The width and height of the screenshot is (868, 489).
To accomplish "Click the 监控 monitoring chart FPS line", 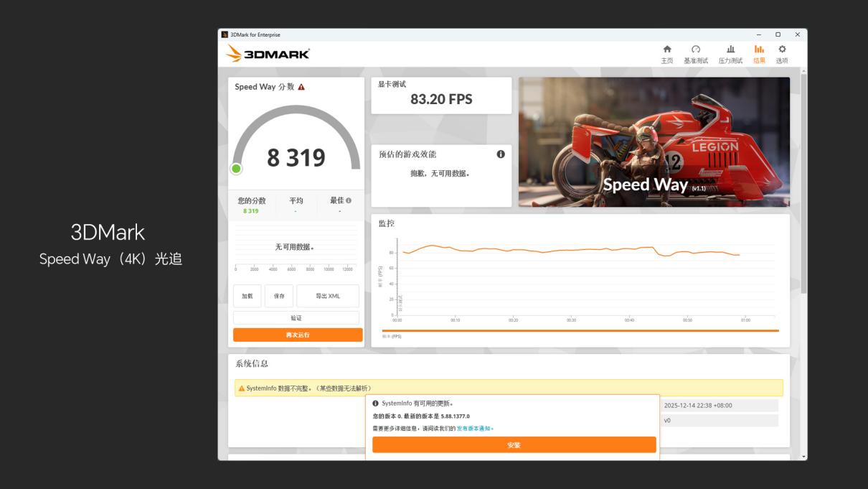I will click(571, 250).
